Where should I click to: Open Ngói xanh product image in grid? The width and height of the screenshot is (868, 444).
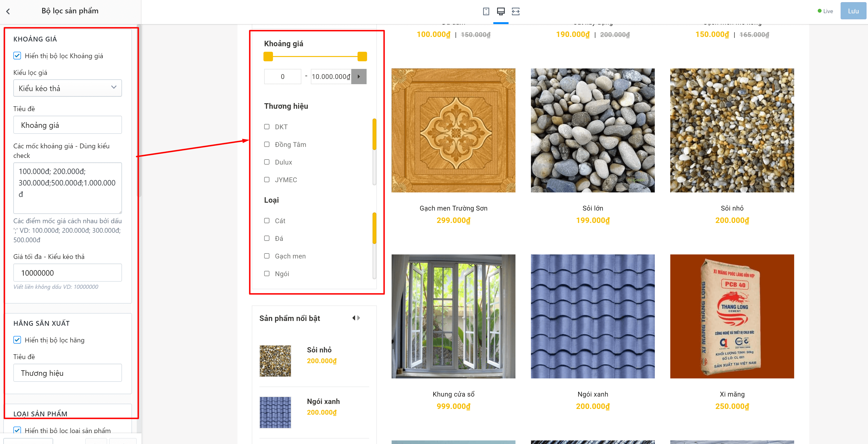[593, 316]
